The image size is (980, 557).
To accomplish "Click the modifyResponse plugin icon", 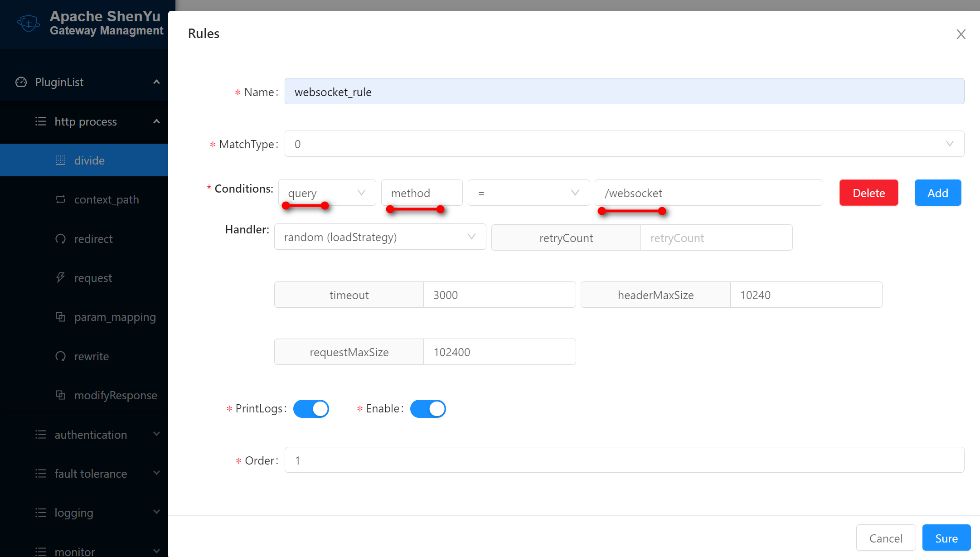I will click(x=60, y=395).
